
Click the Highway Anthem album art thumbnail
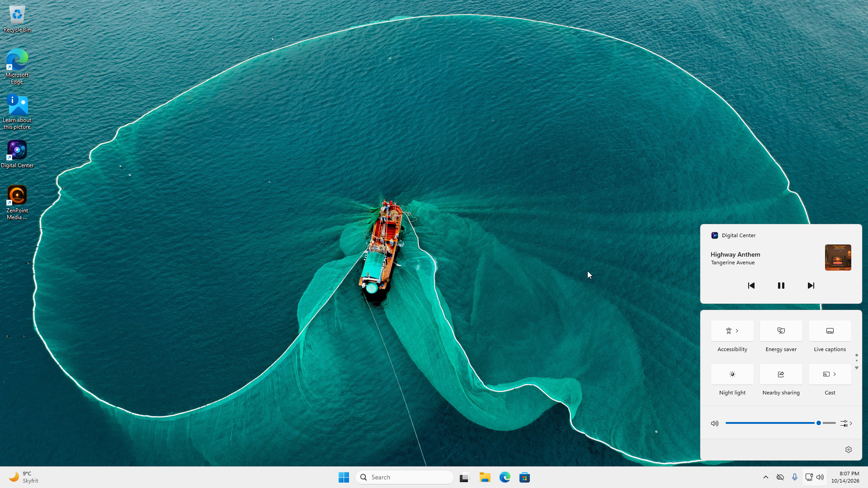[x=838, y=258]
